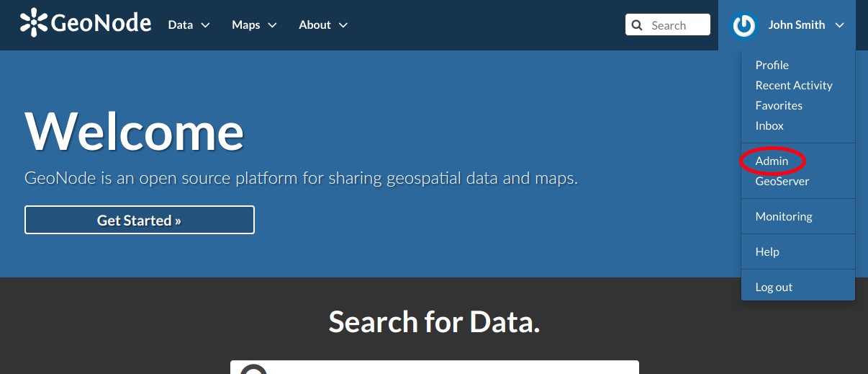Expand the Data dropdown chevron

tap(205, 25)
